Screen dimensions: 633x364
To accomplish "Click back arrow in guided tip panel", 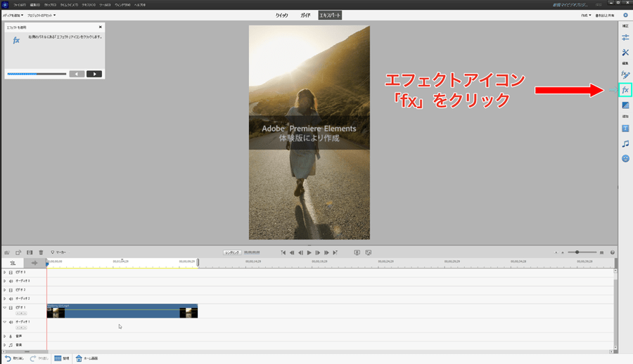I will coord(77,74).
